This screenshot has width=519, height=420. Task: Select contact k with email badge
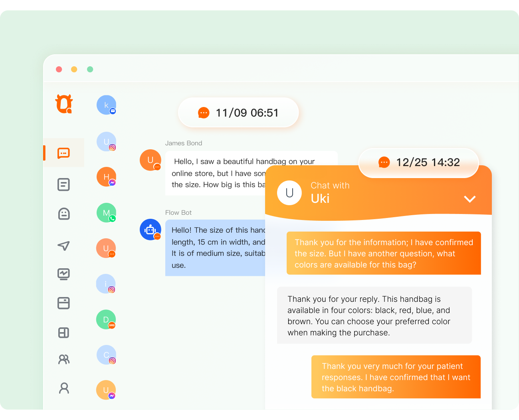[106, 105]
